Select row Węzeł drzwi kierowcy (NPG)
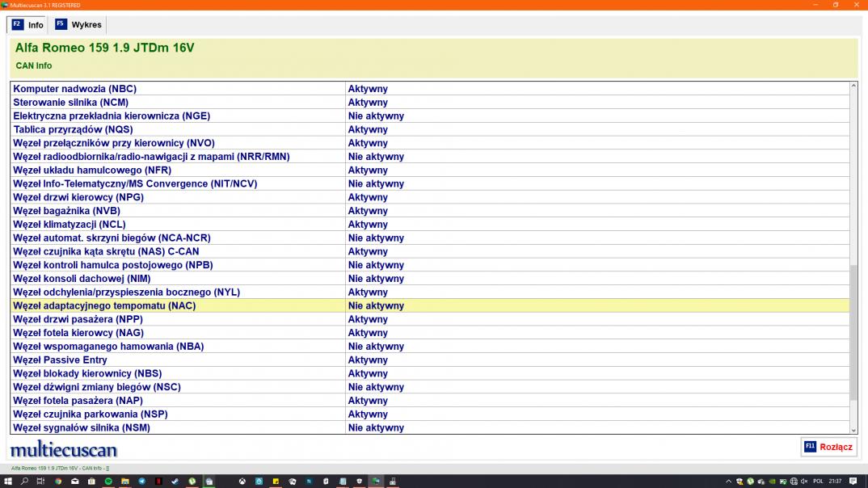Screen dimensions: 868x488 pyautogui.click(x=430, y=197)
